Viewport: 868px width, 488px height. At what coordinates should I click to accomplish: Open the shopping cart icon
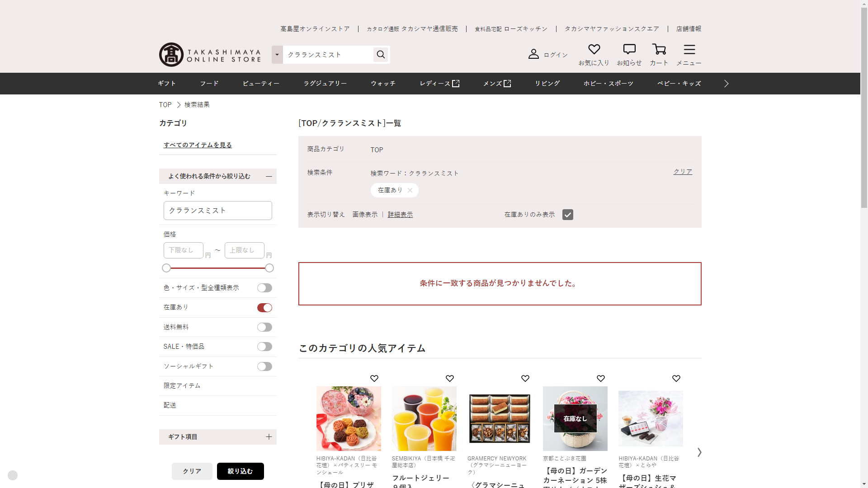[x=659, y=50]
